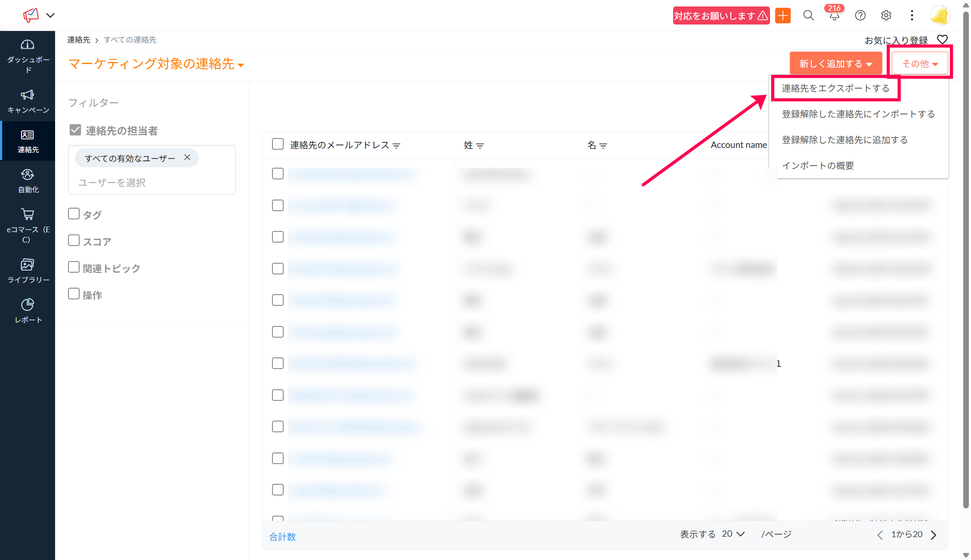Open the search magnifier icon

(808, 16)
